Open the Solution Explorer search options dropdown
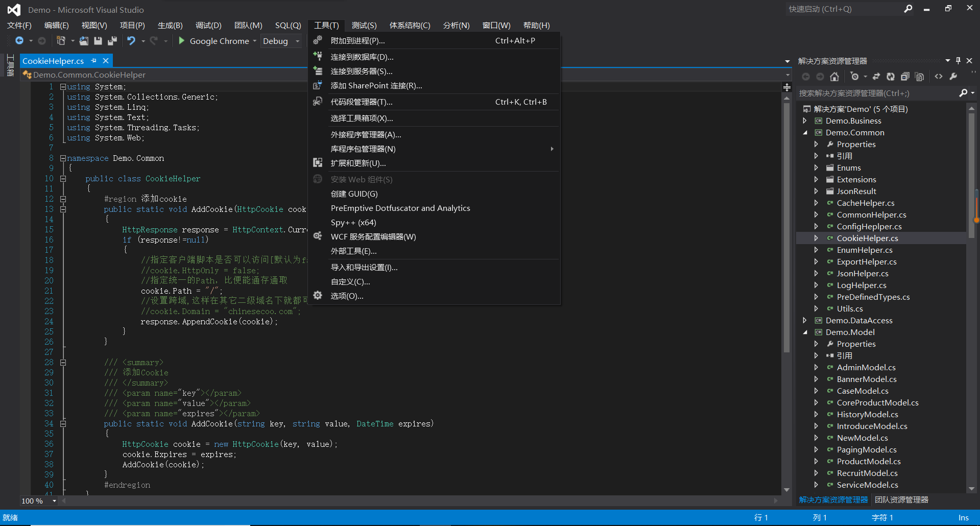 [973, 93]
